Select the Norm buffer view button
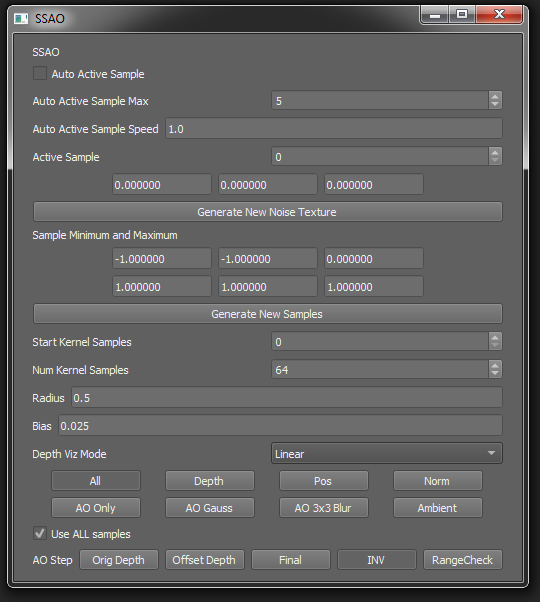Image resolution: width=540 pixels, height=602 pixels. tap(438, 481)
